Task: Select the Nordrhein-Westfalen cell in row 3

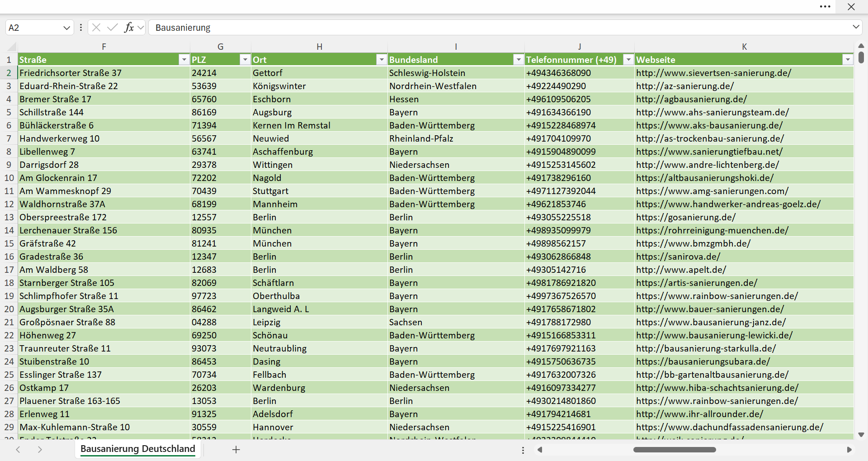Action: click(456, 86)
